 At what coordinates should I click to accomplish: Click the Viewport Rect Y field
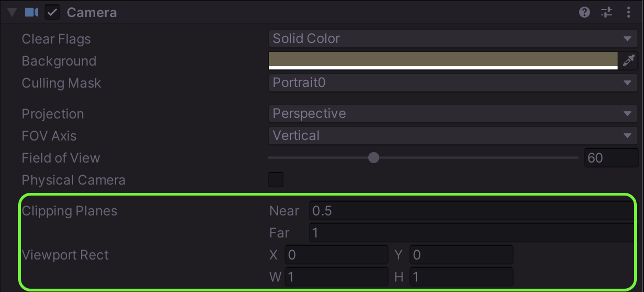point(461,255)
